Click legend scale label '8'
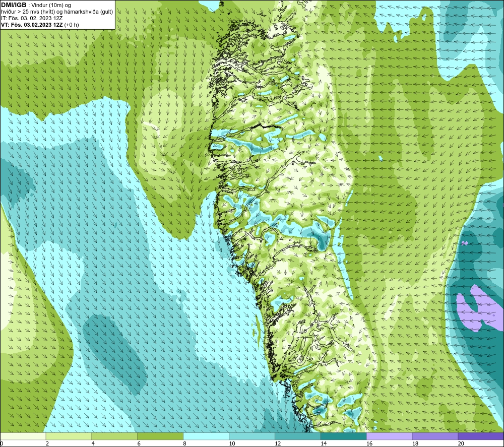 click(185, 443)
